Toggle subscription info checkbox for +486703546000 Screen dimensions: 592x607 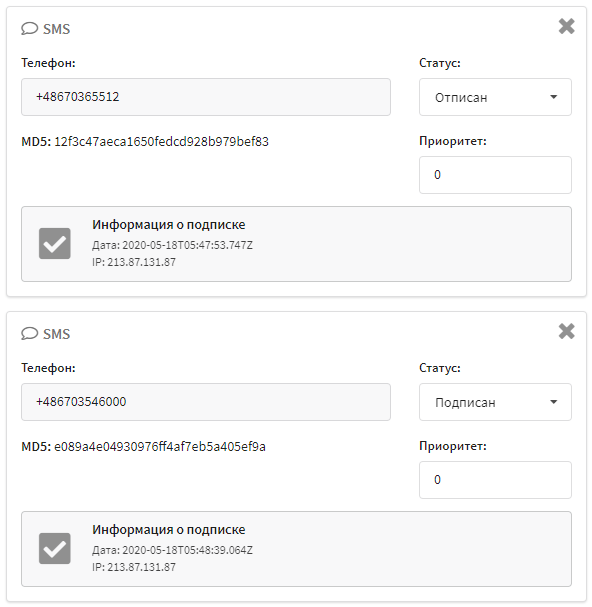coord(55,549)
